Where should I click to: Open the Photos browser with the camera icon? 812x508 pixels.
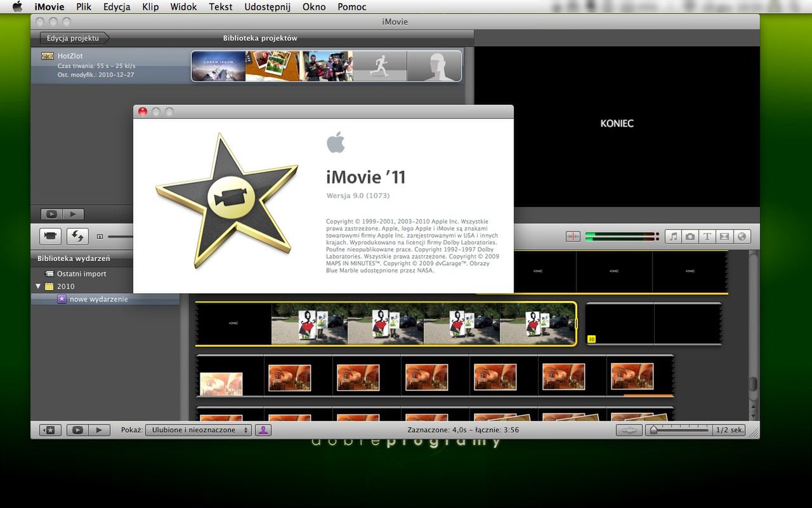click(x=690, y=236)
